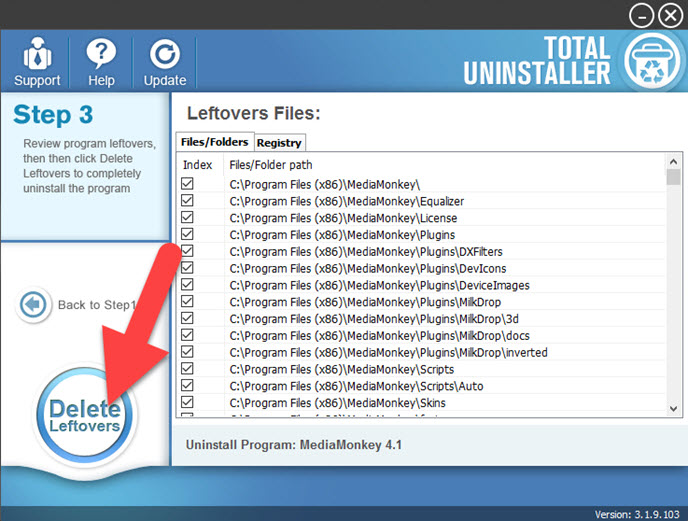Uncheck the Plugins\MilkDrop checkbox
This screenshot has width=688, height=521.
coord(187,301)
